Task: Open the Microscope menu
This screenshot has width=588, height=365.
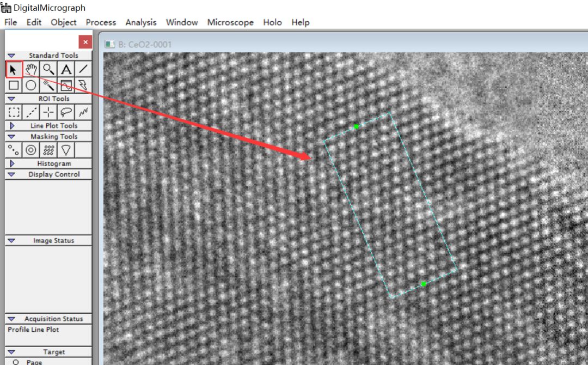Action: [230, 22]
